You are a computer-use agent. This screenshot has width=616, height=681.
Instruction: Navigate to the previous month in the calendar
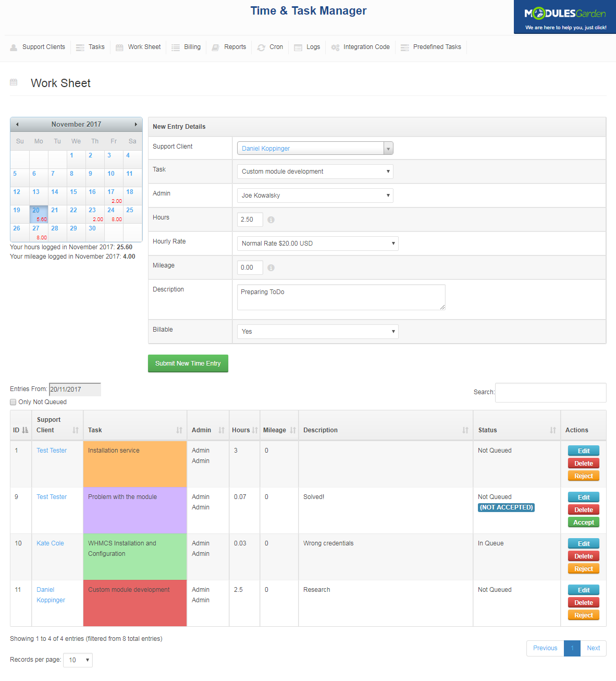pyautogui.click(x=17, y=124)
